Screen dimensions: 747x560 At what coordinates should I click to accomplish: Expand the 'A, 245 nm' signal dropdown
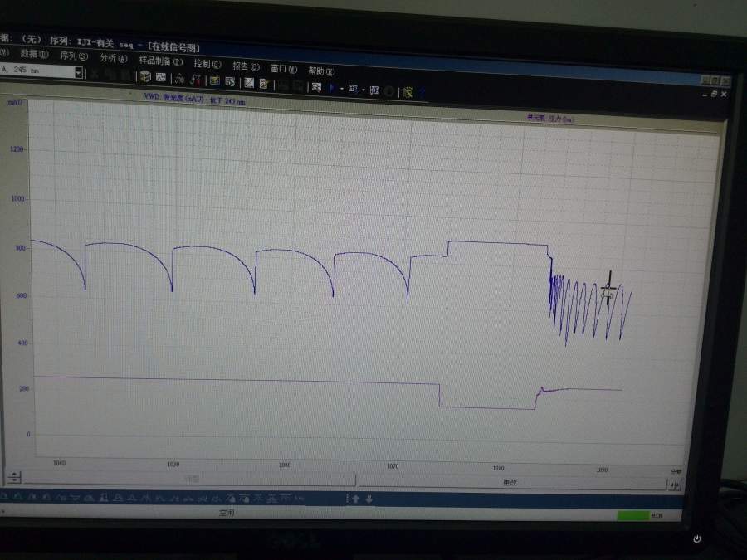(x=79, y=72)
